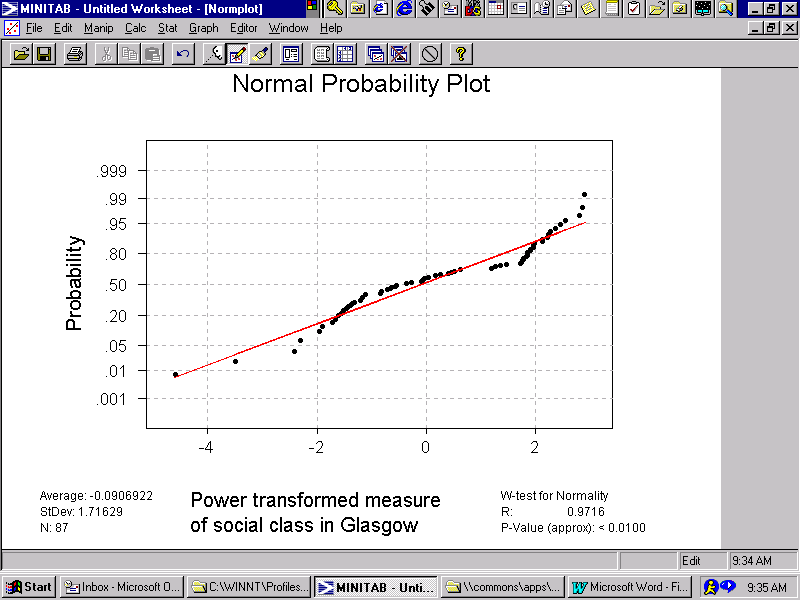The height and width of the screenshot is (600, 800).
Task: Expand the Editor menu dropdown
Action: (243, 28)
